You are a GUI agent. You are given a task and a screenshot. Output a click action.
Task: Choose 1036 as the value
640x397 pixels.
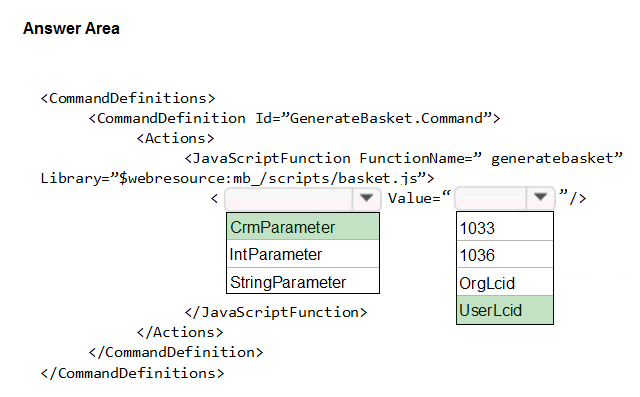(x=505, y=255)
